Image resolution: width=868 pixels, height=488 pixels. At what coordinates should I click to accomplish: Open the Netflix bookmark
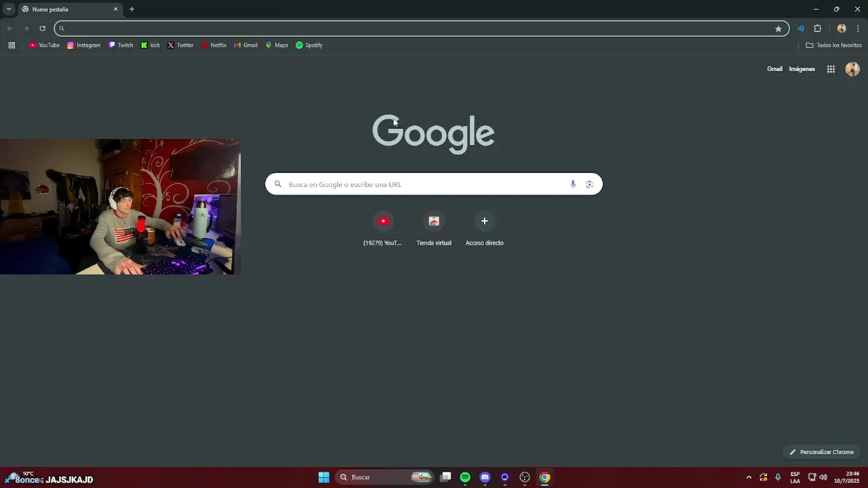pyautogui.click(x=214, y=45)
